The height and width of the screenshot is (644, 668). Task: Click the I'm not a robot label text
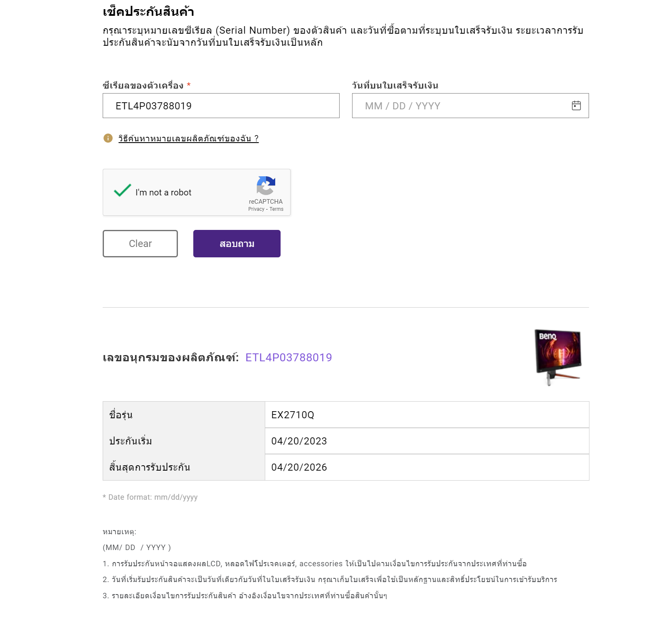click(x=163, y=192)
